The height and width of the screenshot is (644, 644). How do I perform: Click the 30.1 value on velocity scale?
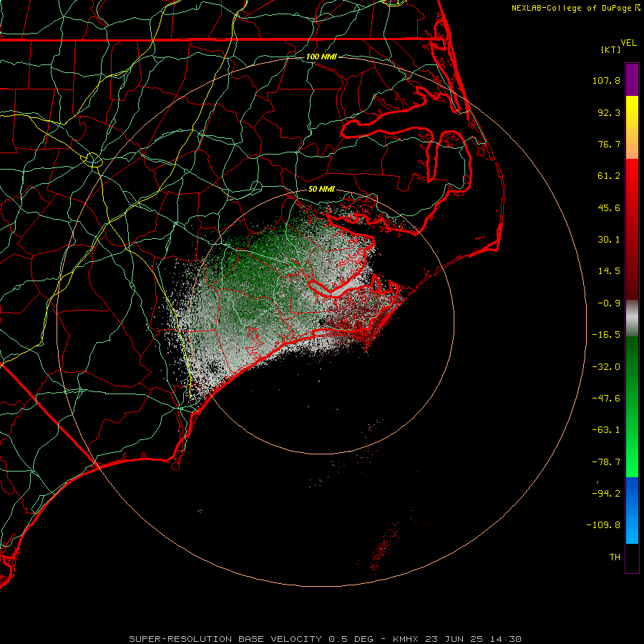pyautogui.click(x=609, y=240)
